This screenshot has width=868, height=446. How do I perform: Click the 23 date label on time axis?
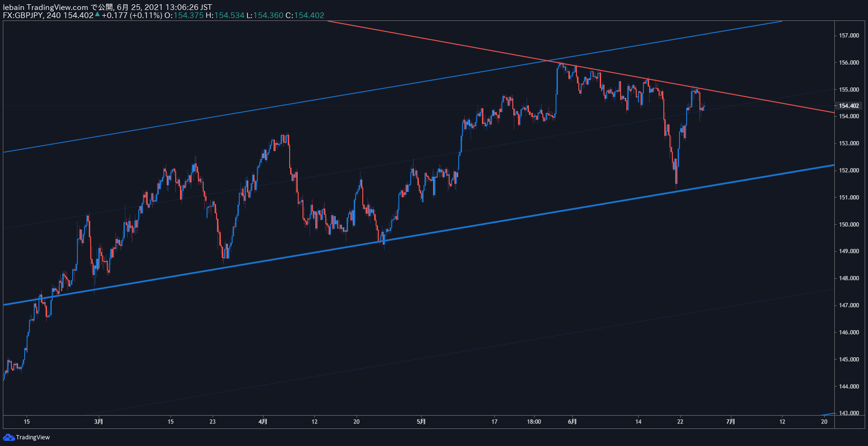pos(212,422)
